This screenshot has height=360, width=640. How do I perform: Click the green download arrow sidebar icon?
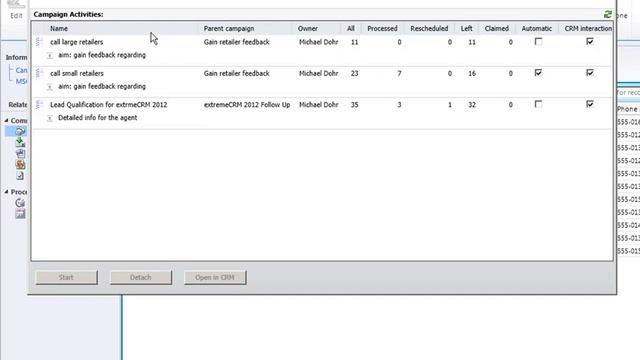click(20, 142)
